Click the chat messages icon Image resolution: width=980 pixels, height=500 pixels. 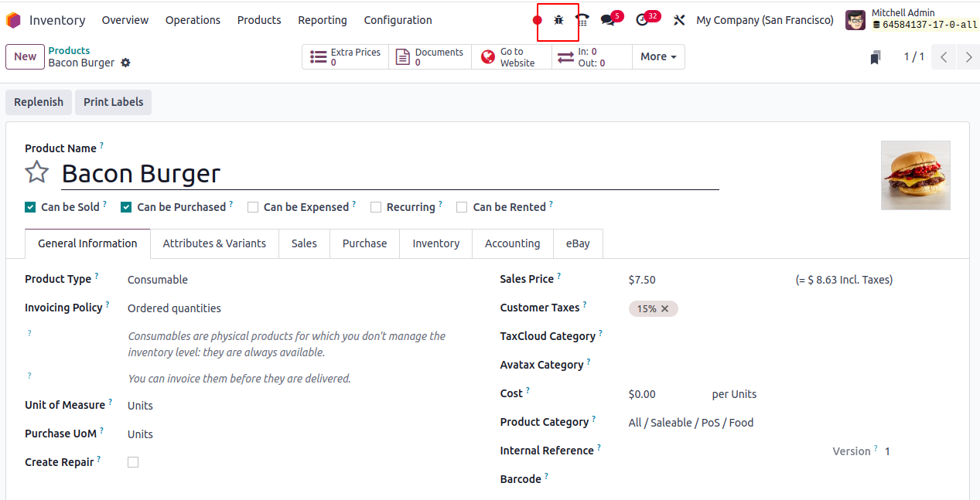[608, 20]
